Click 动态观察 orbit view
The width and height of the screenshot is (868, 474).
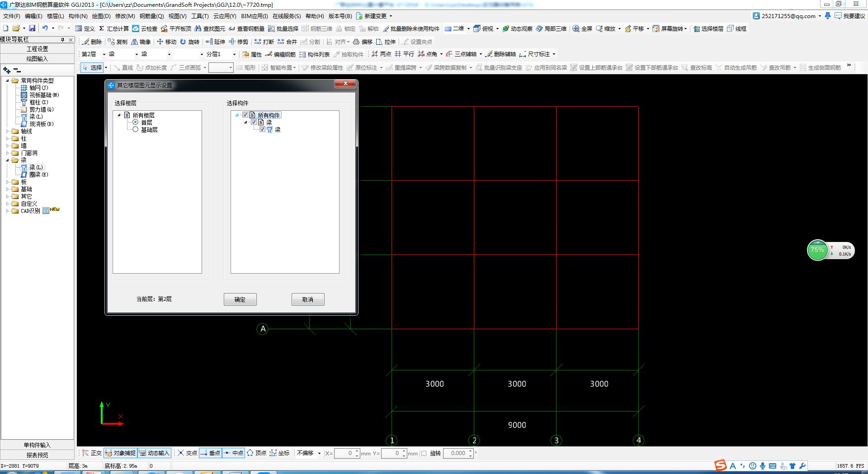click(518, 28)
